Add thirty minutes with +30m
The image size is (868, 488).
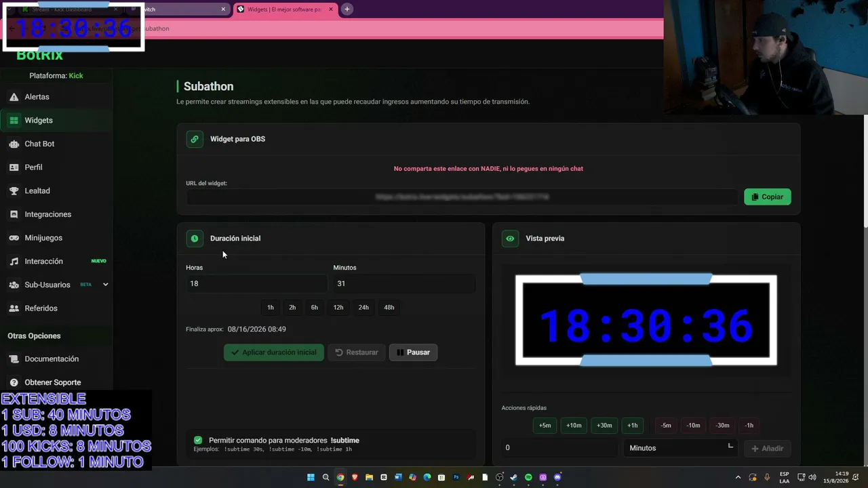[604, 426]
